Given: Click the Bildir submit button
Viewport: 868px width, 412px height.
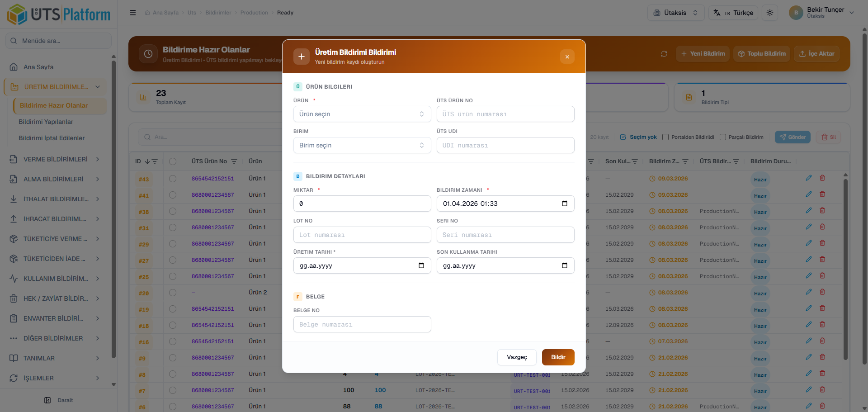Looking at the screenshot, I should click(558, 357).
